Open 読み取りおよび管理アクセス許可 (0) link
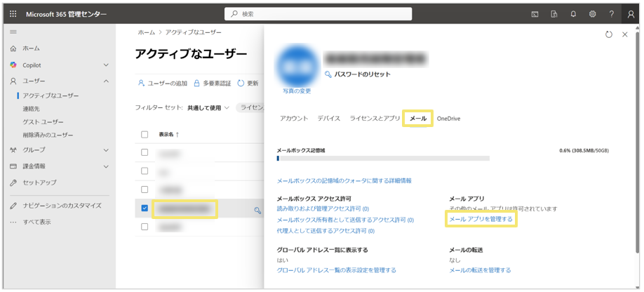The image size is (644, 292). [x=323, y=209]
